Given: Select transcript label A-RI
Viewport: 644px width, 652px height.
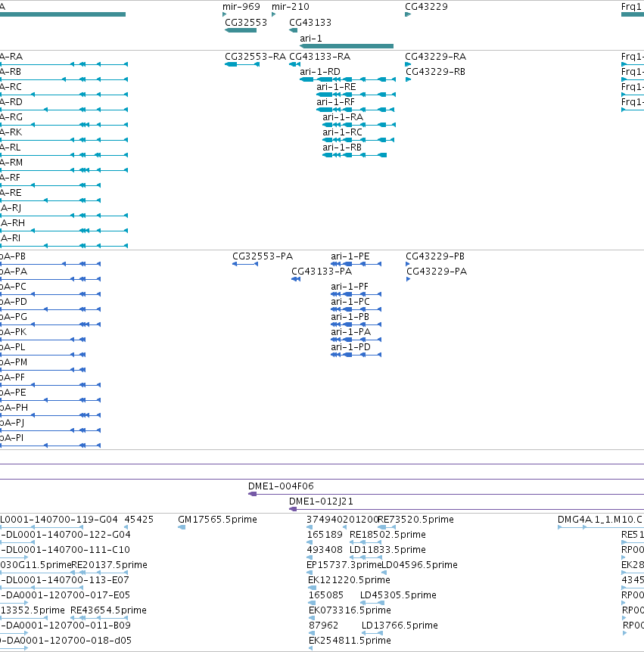Looking at the screenshot, I should tap(11, 238).
